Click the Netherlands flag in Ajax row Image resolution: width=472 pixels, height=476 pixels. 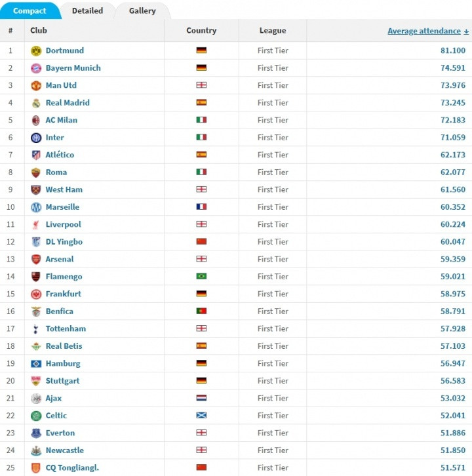201,398
